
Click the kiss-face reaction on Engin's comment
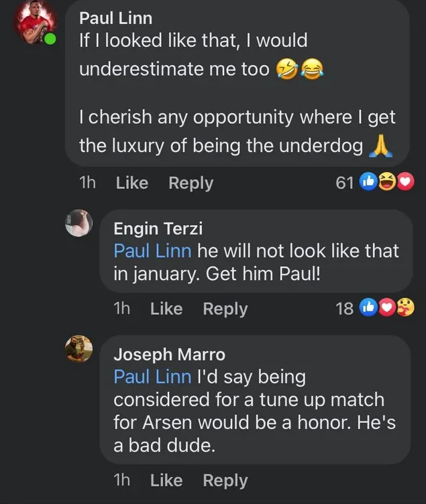click(x=405, y=309)
